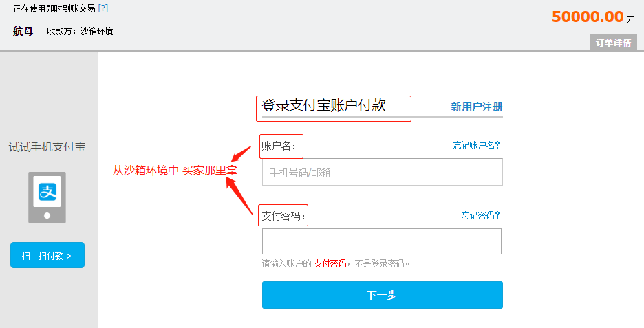Focus the 手机号码/邮箱 account name field
The image size is (644, 328).
[x=383, y=172]
